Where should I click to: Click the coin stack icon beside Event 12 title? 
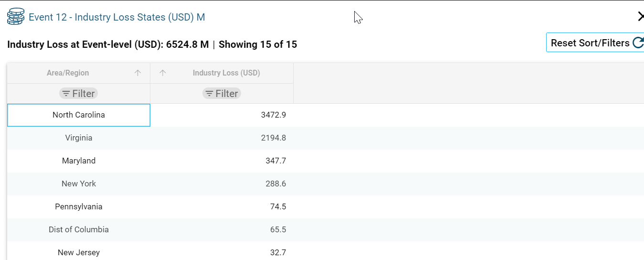coord(16,17)
